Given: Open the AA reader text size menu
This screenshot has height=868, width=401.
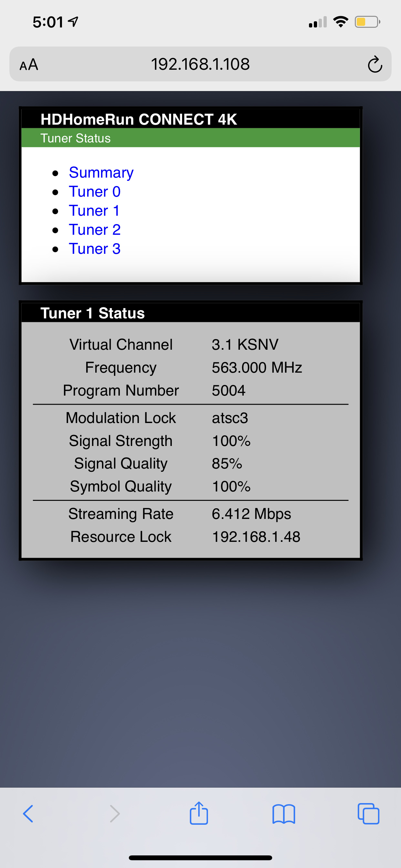Looking at the screenshot, I should (x=29, y=64).
